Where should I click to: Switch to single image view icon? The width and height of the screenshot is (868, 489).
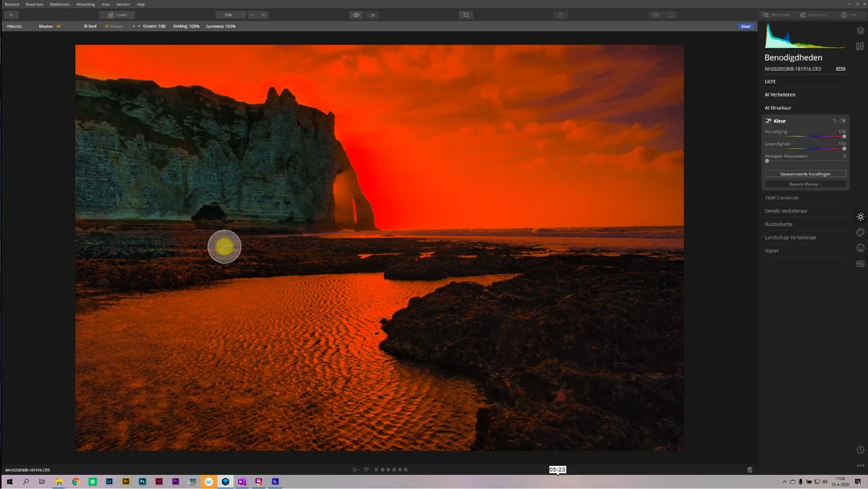[671, 15]
